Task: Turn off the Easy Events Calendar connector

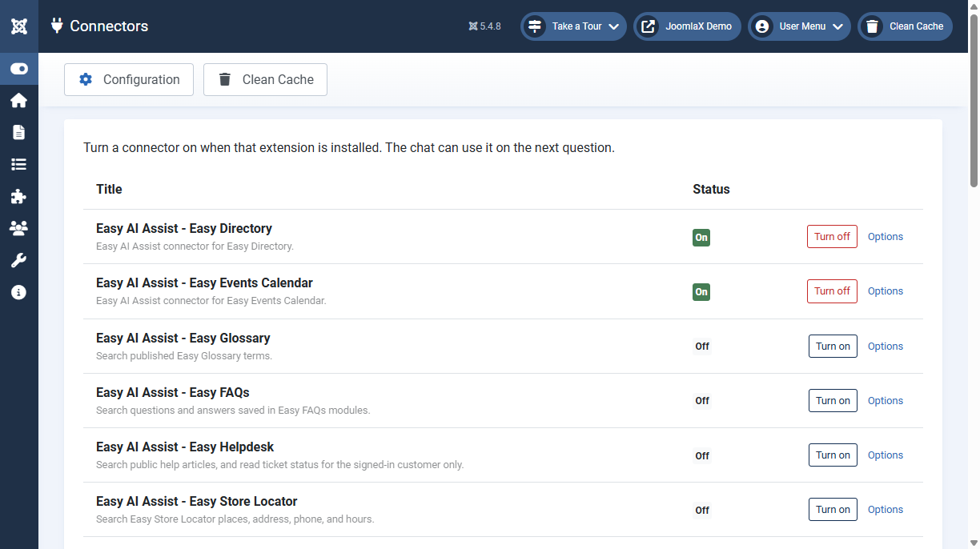Action: 832,291
